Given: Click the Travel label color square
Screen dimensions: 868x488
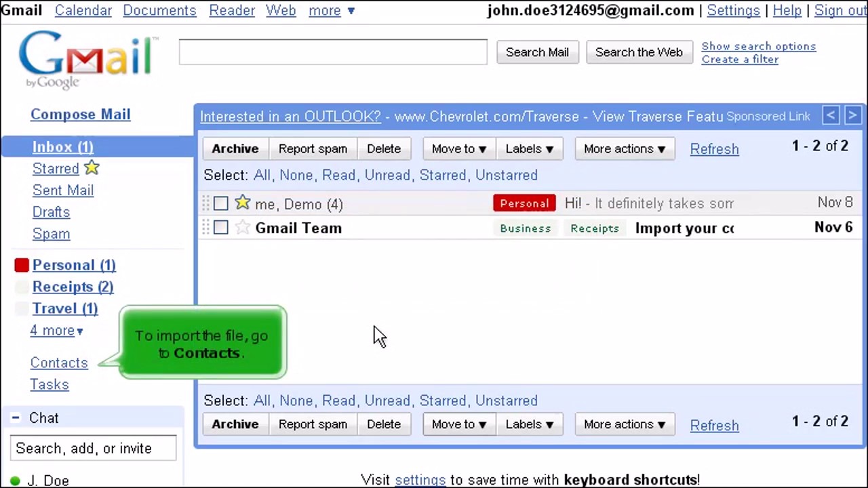Looking at the screenshot, I should pyautogui.click(x=22, y=308).
